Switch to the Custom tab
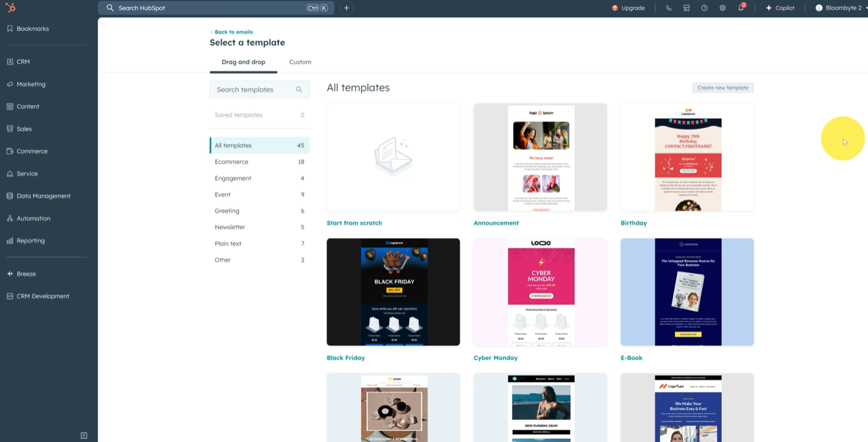The width and height of the screenshot is (868, 442). coord(300,62)
